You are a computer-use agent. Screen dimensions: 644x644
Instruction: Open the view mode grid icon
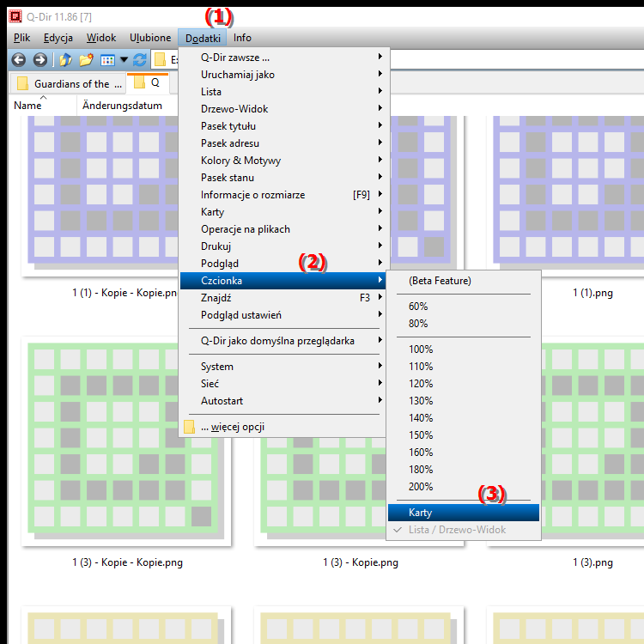tap(107, 60)
